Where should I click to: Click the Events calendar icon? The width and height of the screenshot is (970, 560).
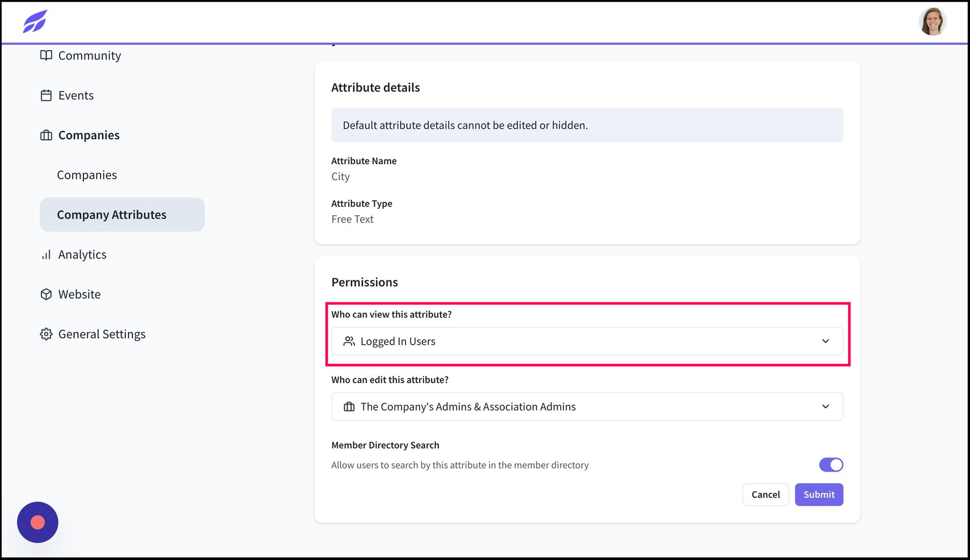click(x=46, y=95)
